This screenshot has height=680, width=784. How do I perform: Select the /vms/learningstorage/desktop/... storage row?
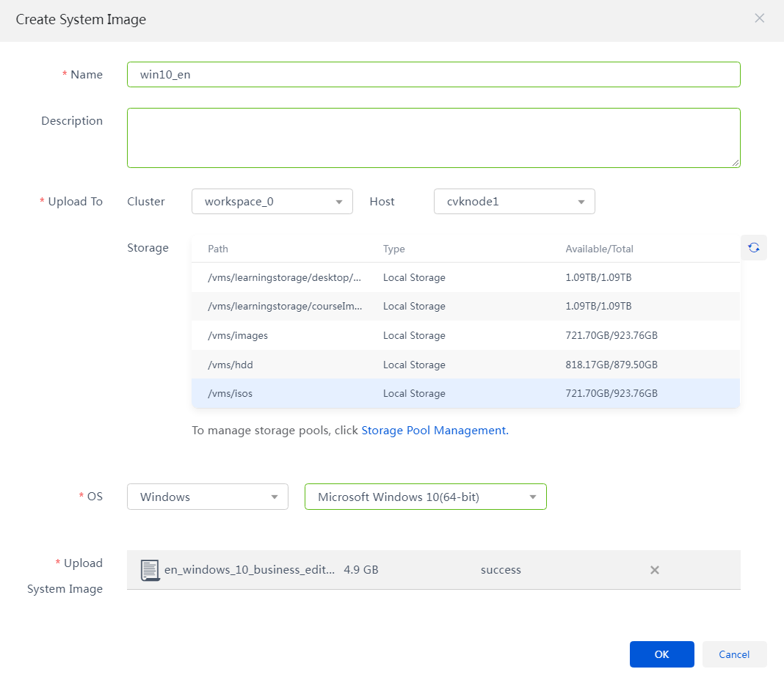coord(465,277)
